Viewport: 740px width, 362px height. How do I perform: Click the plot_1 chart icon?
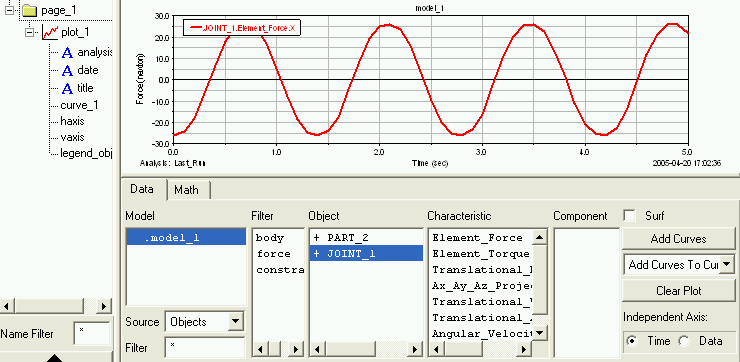click(x=50, y=32)
